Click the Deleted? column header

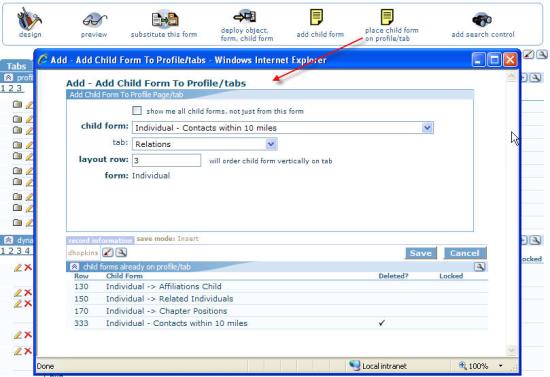393,276
